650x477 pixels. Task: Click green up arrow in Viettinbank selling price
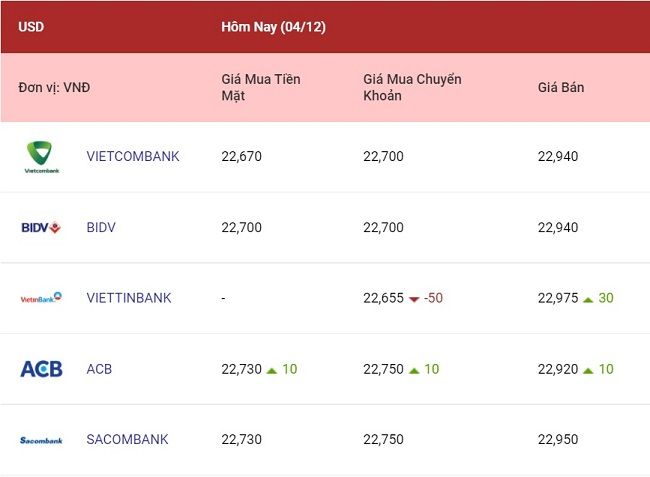tap(588, 299)
